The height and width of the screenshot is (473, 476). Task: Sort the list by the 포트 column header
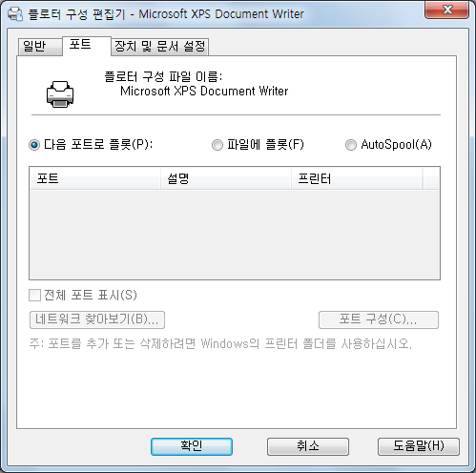click(x=95, y=178)
